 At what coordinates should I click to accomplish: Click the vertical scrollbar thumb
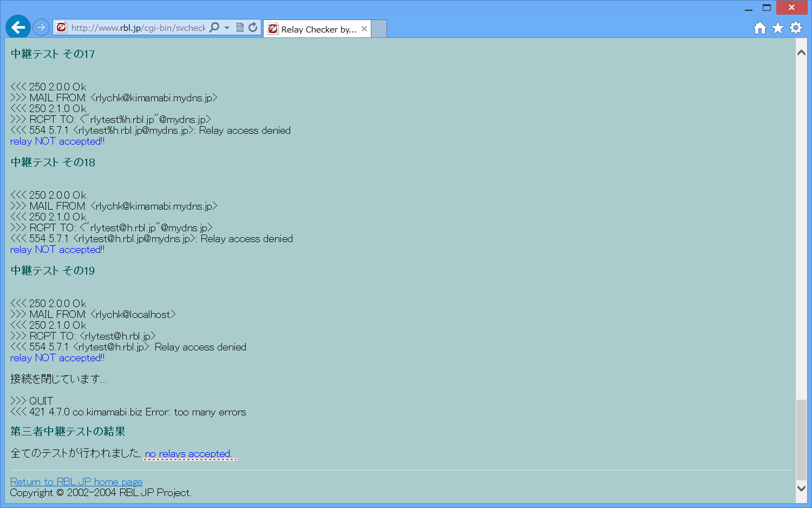tap(801, 439)
